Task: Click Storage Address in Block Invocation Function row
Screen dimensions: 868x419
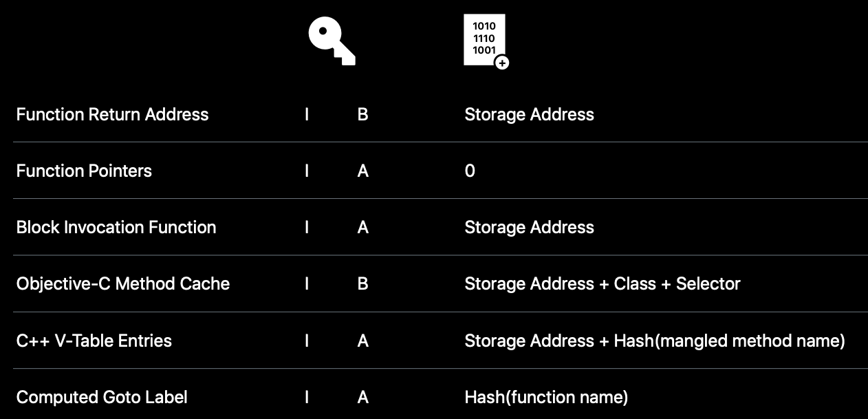Action: pyautogui.click(x=529, y=227)
